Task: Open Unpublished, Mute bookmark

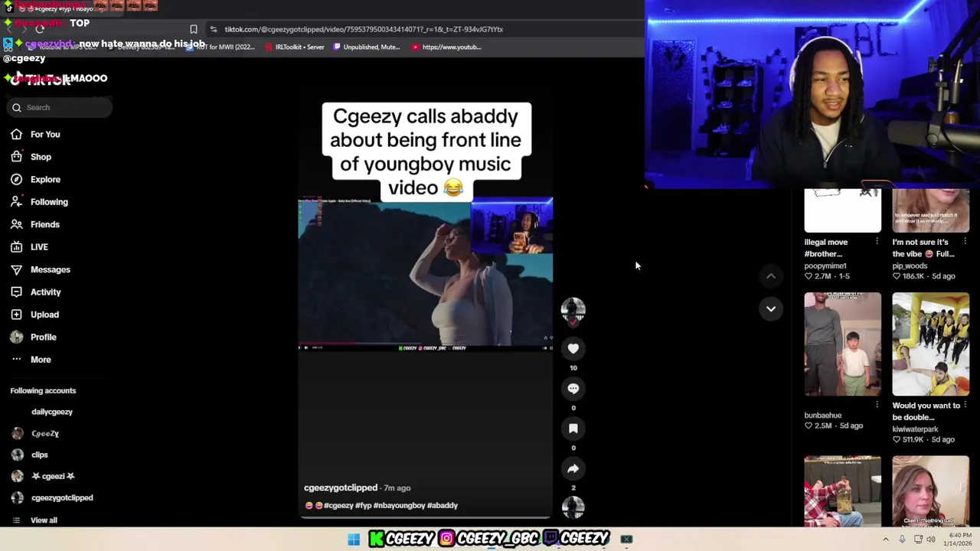Action: pos(366,47)
